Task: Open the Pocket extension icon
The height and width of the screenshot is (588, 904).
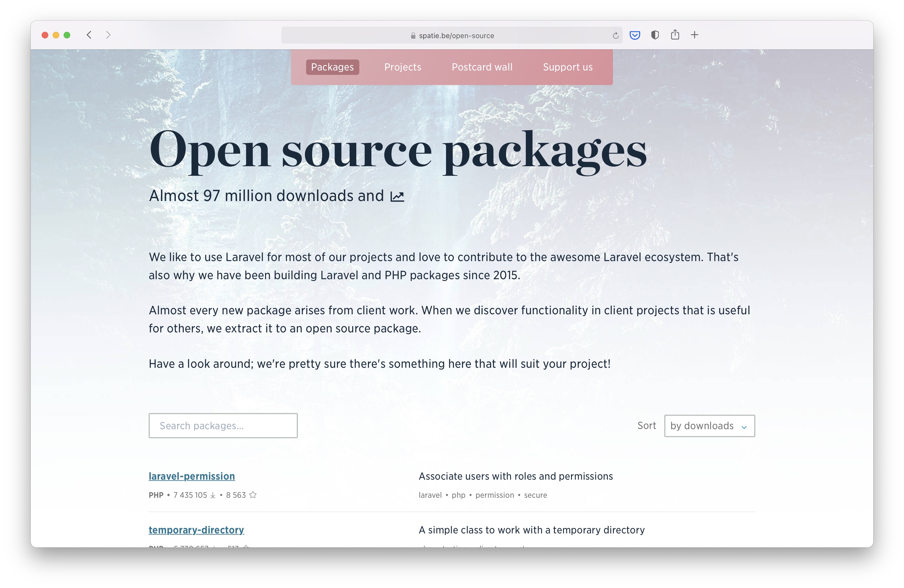Action: tap(635, 35)
